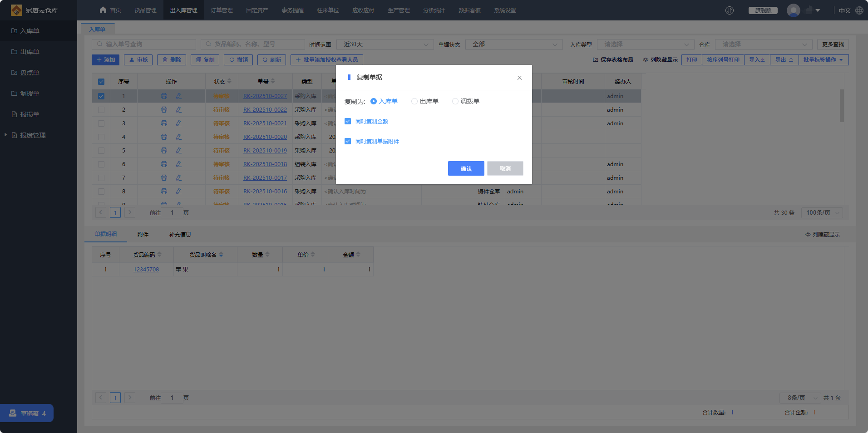Open the user avatar menu
Image resolution: width=868 pixels, height=433 pixels.
(794, 10)
